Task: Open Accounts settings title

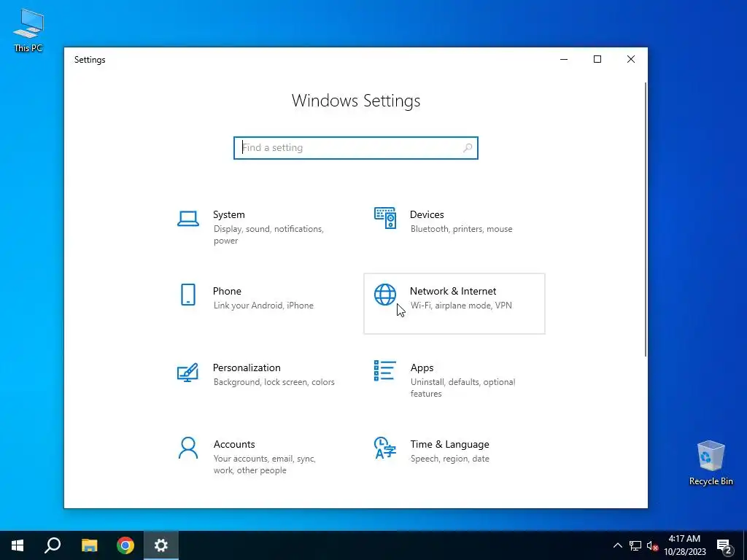Action: pyautogui.click(x=234, y=444)
